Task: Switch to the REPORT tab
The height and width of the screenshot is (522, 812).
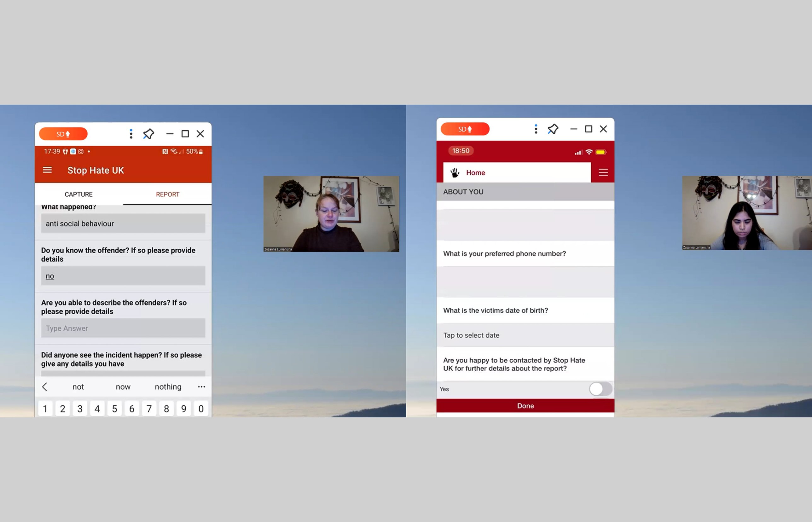Action: [167, 194]
